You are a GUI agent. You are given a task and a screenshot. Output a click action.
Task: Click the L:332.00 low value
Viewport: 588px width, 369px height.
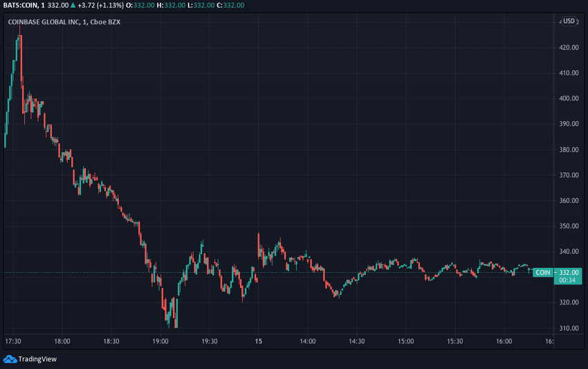pos(201,6)
